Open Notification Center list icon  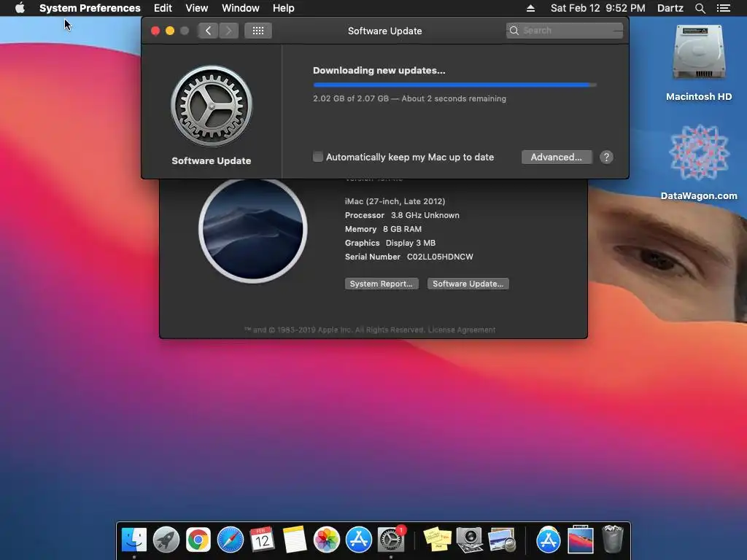pos(724,8)
